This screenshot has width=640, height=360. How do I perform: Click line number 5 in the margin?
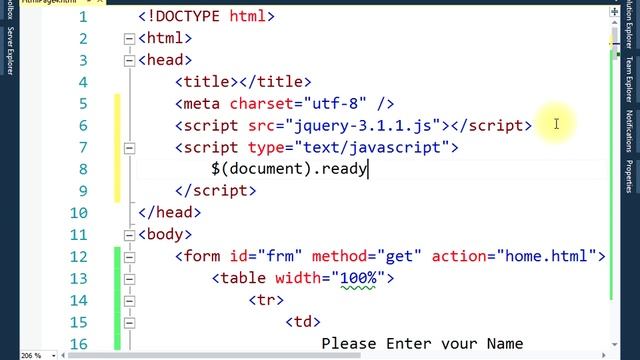tap(83, 104)
